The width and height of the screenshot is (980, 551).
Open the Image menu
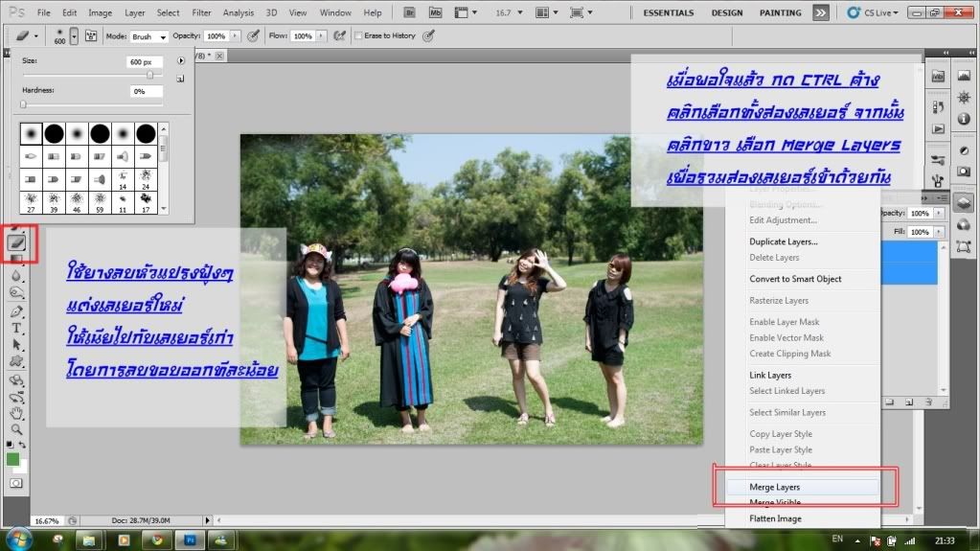100,12
